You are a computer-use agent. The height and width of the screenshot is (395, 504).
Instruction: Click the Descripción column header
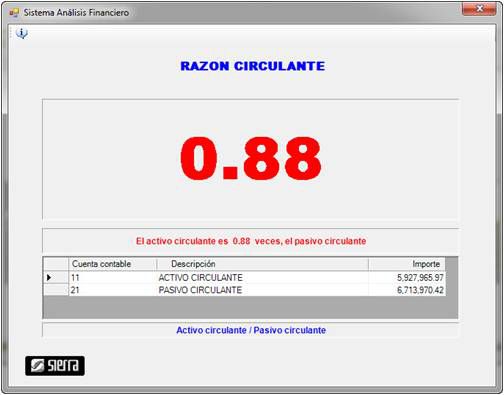(x=262, y=264)
